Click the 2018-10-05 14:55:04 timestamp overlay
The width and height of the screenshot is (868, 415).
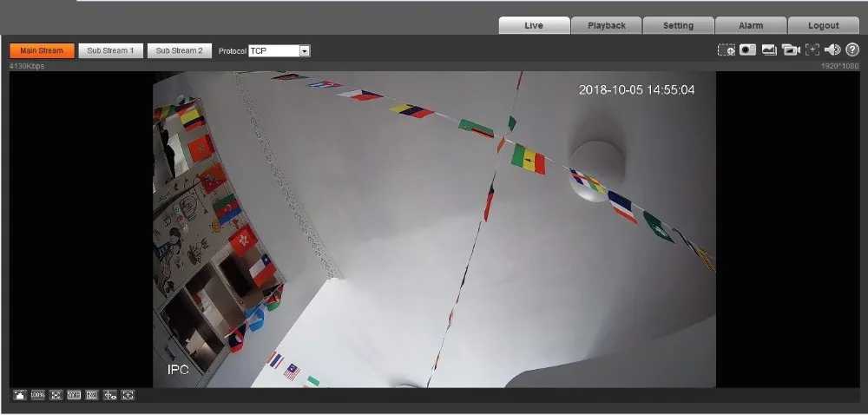[636, 89]
